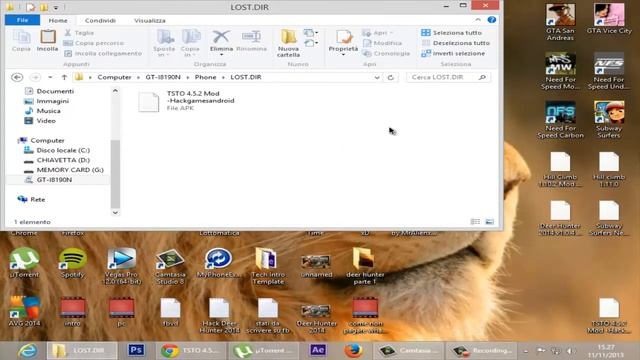Image resolution: width=640 pixels, height=360 pixels.
Task: Open the Apri dropdown in the ribbon
Action: point(378,33)
